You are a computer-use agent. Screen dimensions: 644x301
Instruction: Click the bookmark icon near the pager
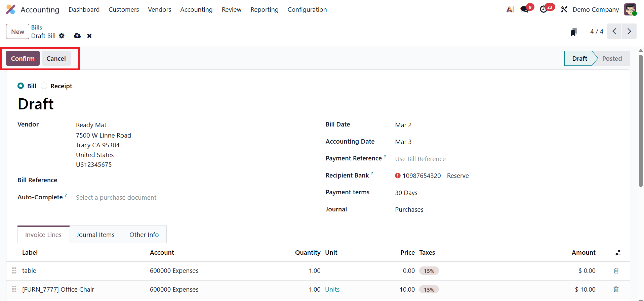click(x=574, y=32)
